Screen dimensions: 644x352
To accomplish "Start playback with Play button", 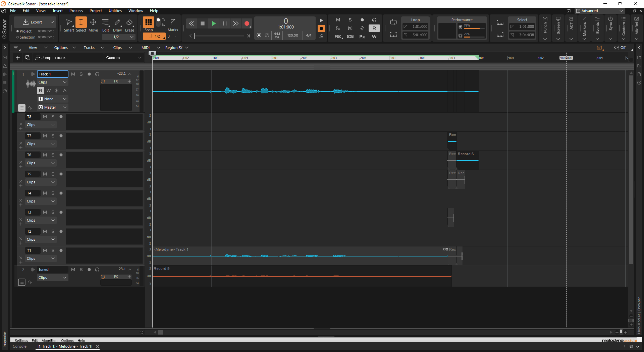I will tap(214, 23).
